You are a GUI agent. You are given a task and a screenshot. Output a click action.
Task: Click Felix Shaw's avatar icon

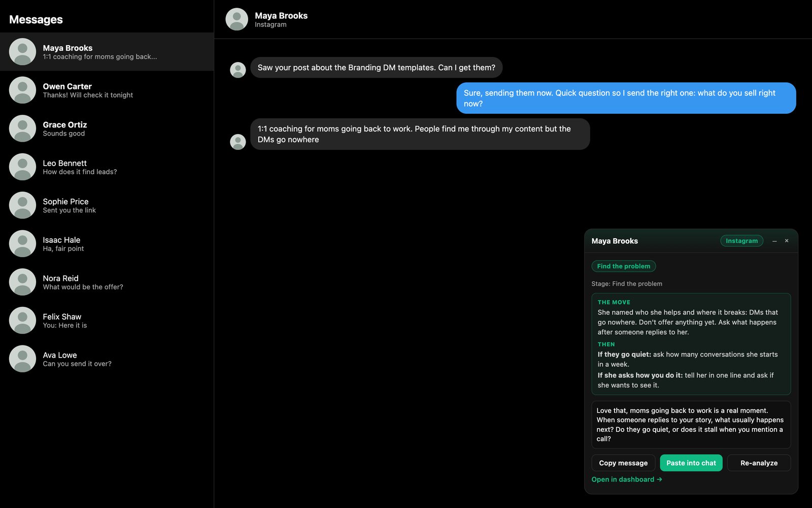pos(22,320)
